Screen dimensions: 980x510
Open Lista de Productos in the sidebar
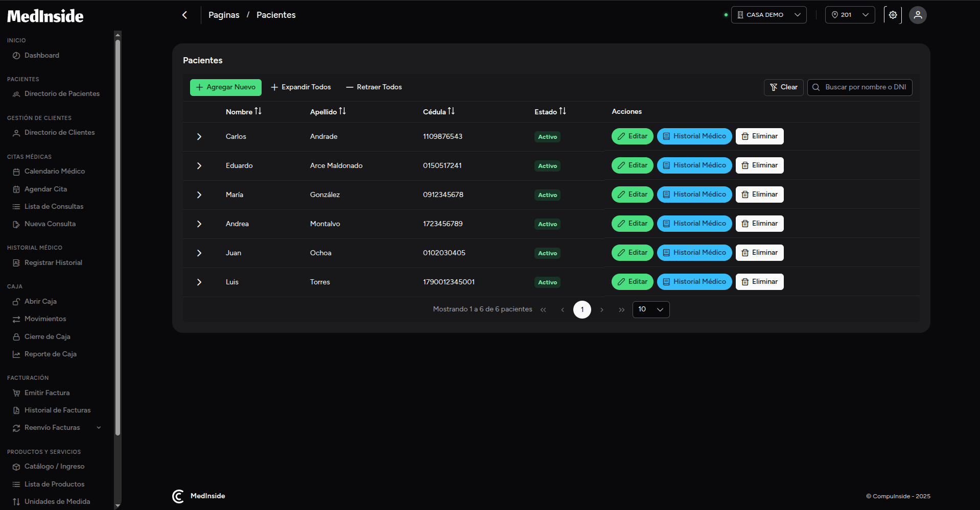54,484
